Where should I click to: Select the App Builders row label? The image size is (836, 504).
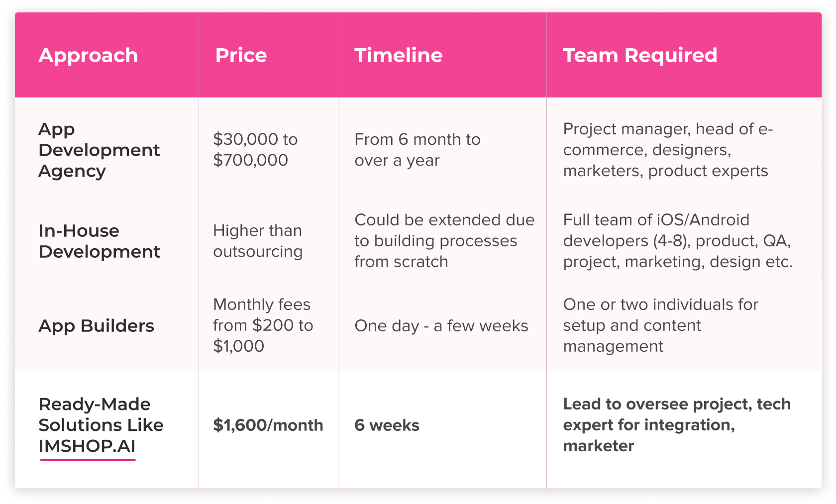click(x=97, y=326)
